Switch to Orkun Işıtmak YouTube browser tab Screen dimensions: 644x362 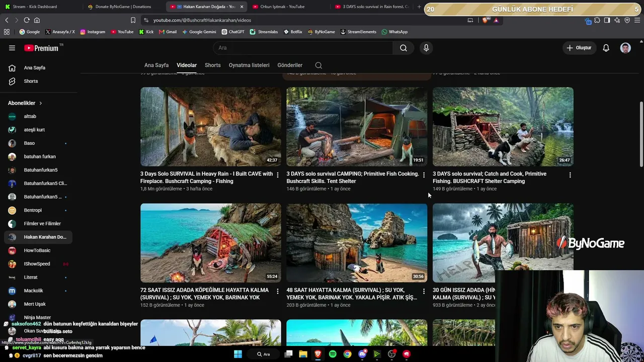click(x=289, y=7)
